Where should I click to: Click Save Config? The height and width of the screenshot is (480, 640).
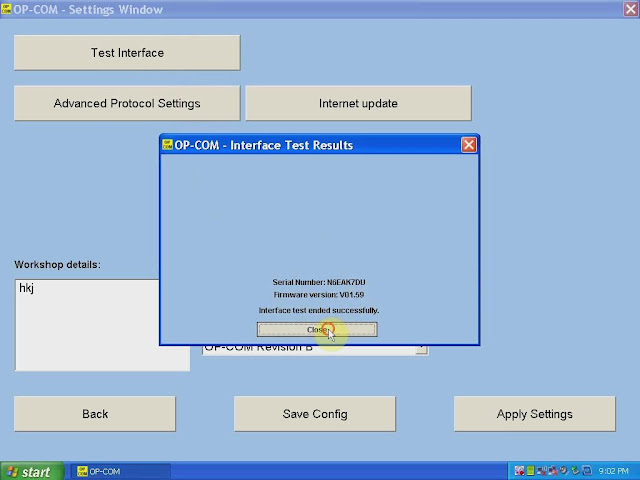[315, 414]
